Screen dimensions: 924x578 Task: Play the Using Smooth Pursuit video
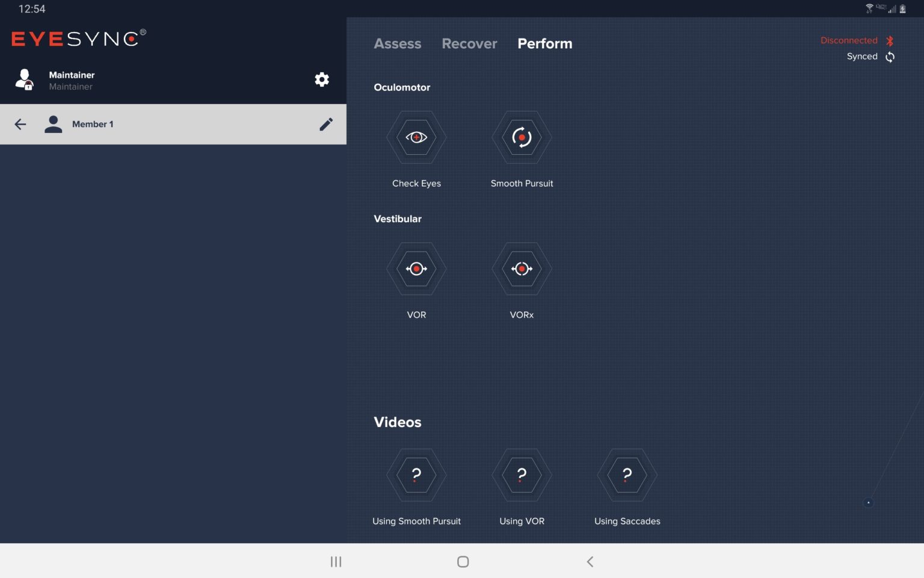click(x=416, y=475)
